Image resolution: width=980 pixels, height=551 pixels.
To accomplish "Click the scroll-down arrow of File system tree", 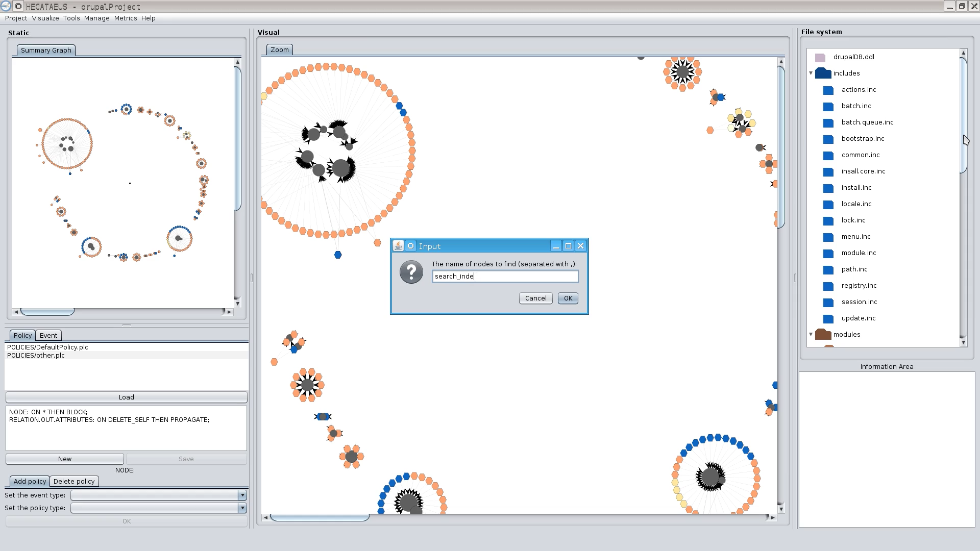I will [x=963, y=342].
